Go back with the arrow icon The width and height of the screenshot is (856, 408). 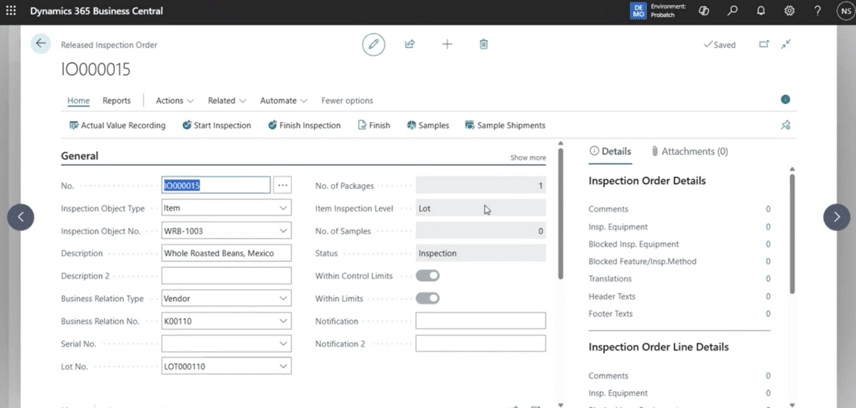[40, 44]
